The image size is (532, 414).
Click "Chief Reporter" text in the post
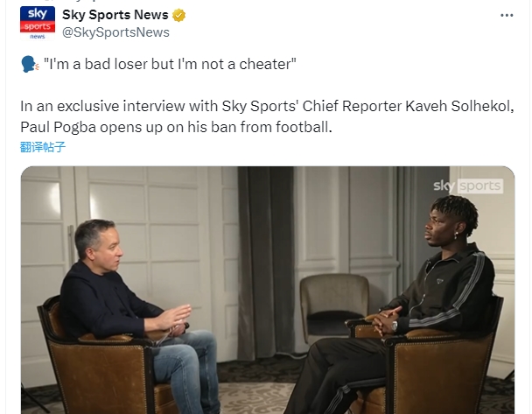click(x=352, y=106)
